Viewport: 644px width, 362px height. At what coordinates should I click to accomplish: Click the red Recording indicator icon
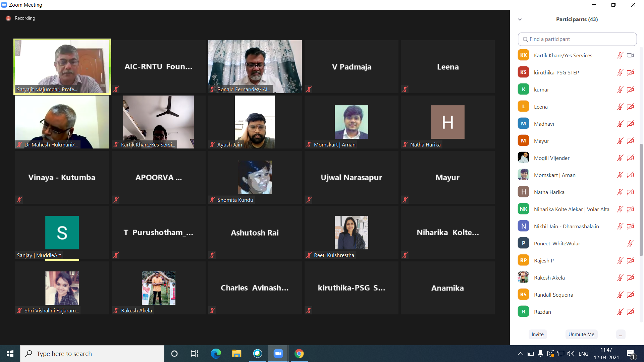point(8,18)
